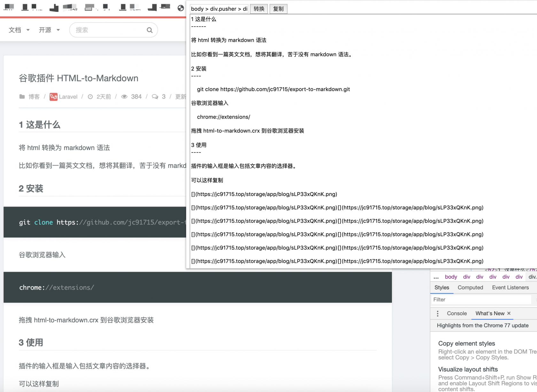537x392 pixels.
Task: Click 'Highlights from the Chrome 77 update'
Action: (x=483, y=325)
